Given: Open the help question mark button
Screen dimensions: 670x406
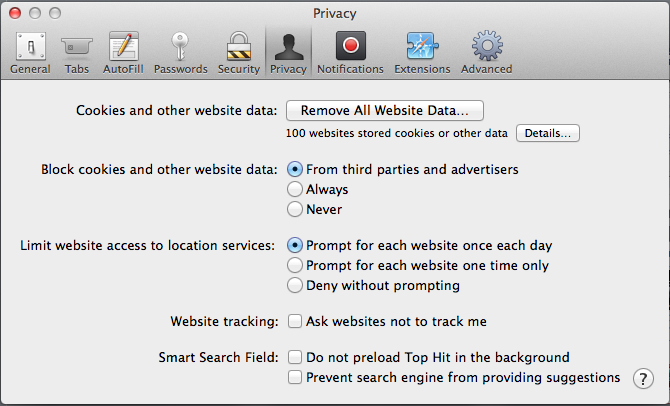Looking at the screenshot, I should (643, 378).
